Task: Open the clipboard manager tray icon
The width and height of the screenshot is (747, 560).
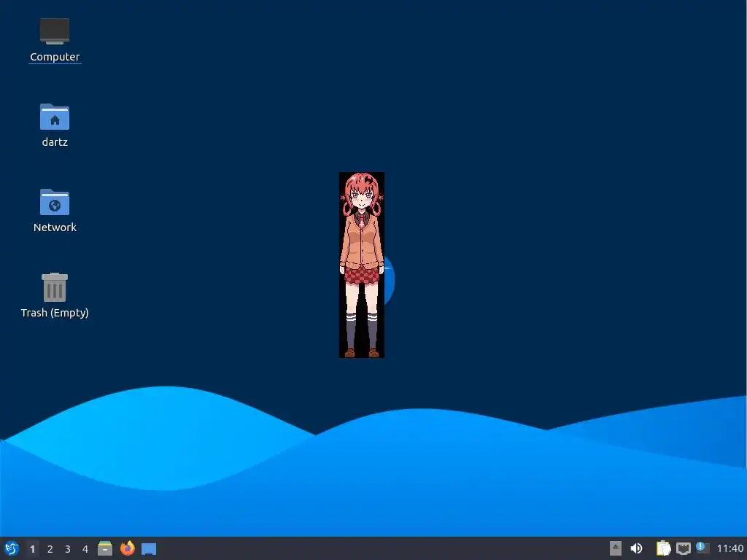Action: [663, 548]
